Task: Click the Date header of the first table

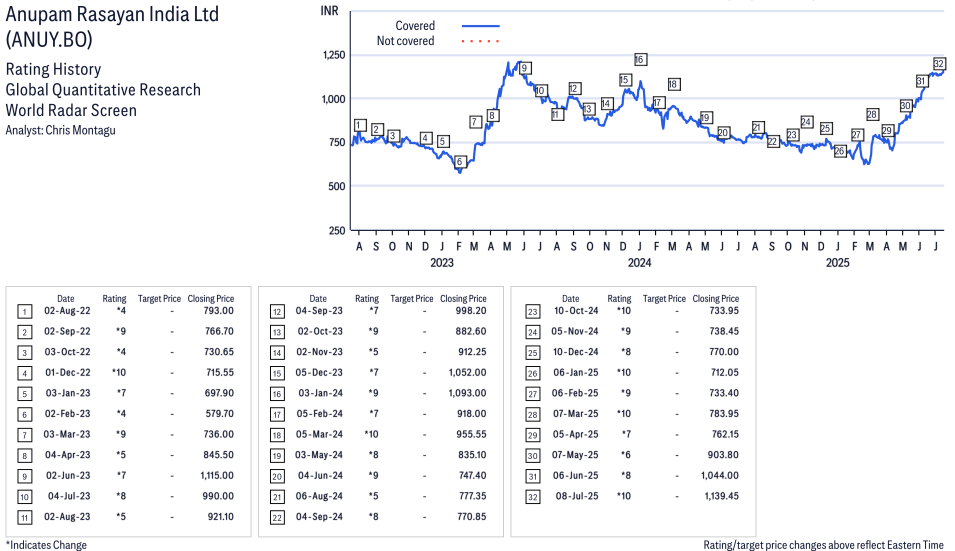Action: point(66,298)
